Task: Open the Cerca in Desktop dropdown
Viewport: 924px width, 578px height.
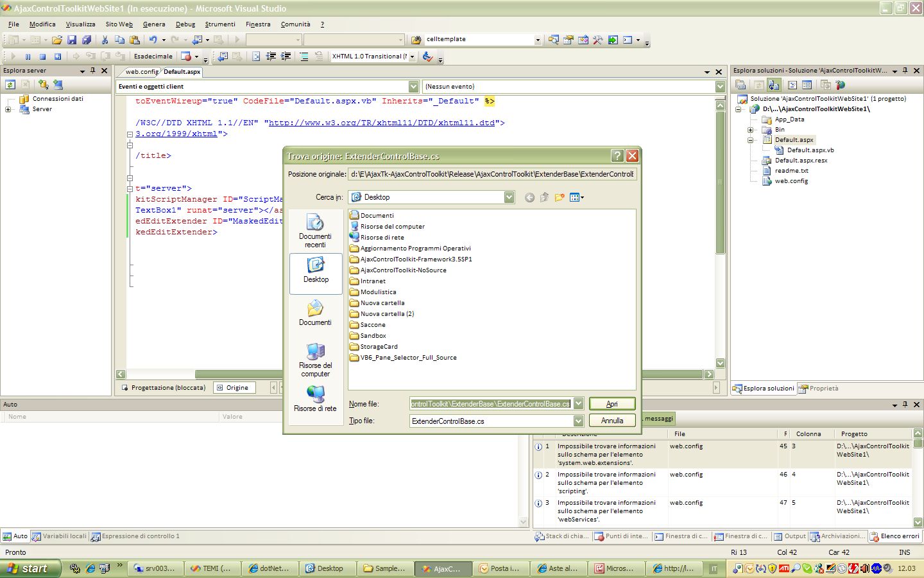Action: [x=509, y=197]
